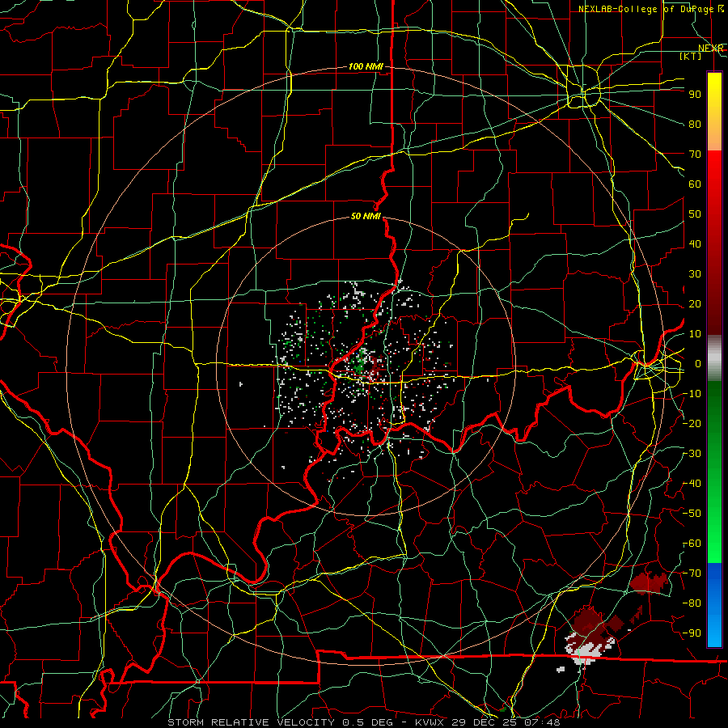Click the KVWX radar site identifier
The height and width of the screenshot is (728, 728).
click(430, 722)
